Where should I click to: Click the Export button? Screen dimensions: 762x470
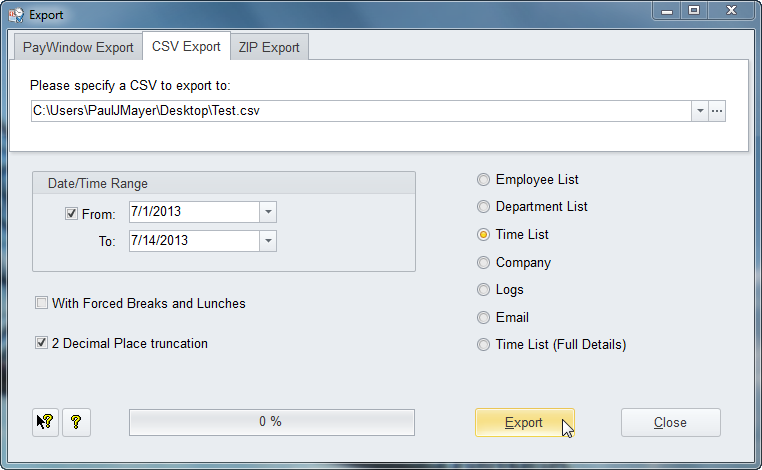click(x=524, y=422)
